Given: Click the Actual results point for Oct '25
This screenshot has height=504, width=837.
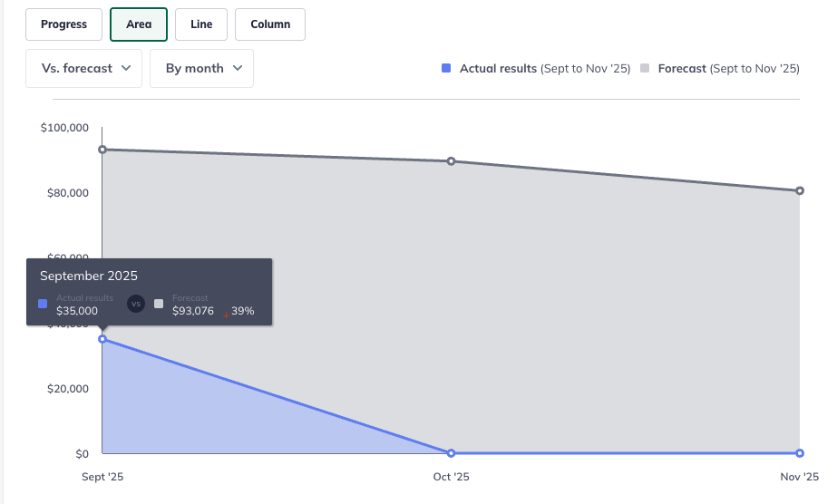Looking at the screenshot, I should point(451,453).
